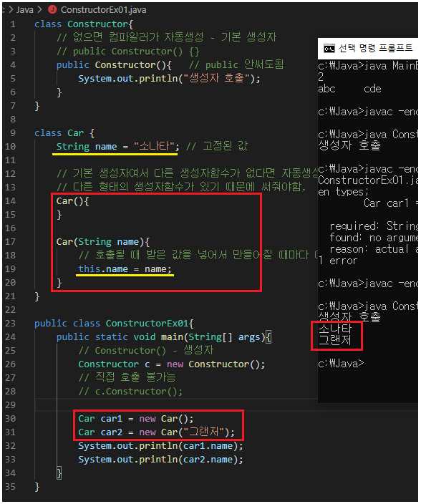421x504 pixels.
Task: Click line number 9 in the gutter
Action: pos(13,132)
